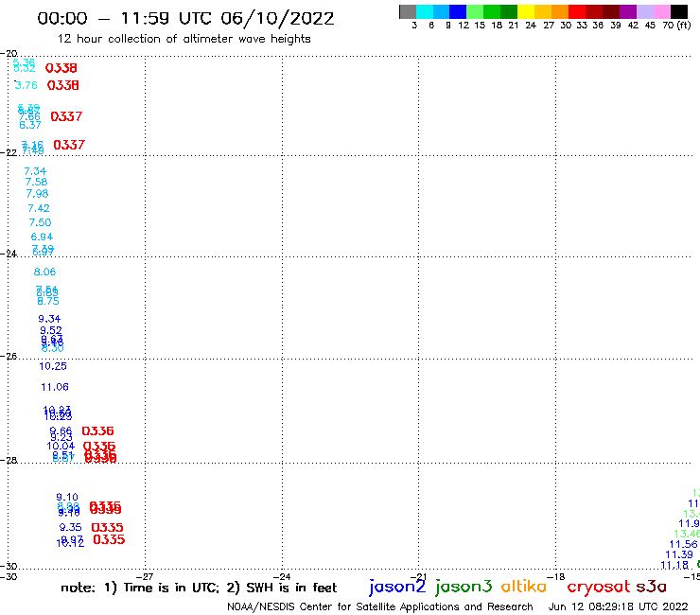
Task: Click the wave height value '6.37'
Action: 30,125
